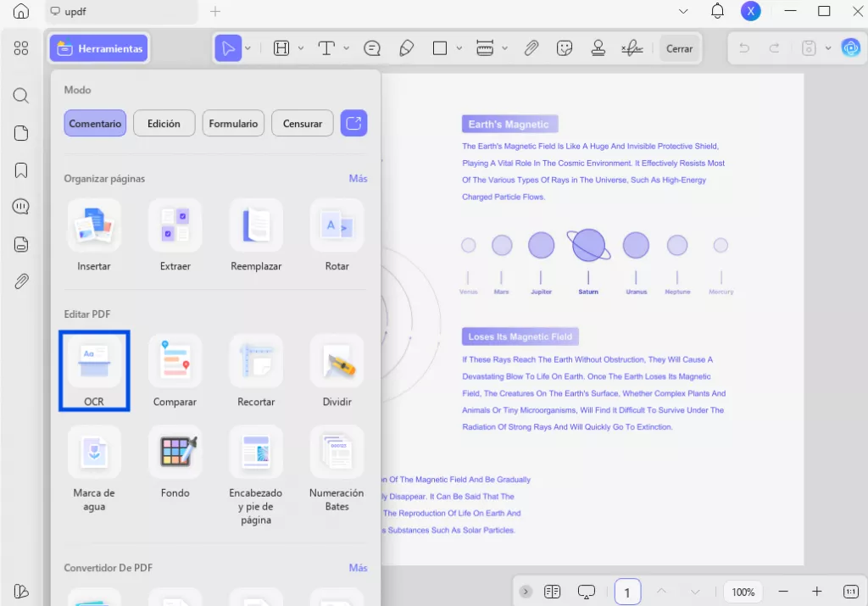Open the 100% zoom level dropdown
The width and height of the screenshot is (868, 606).
click(x=743, y=592)
